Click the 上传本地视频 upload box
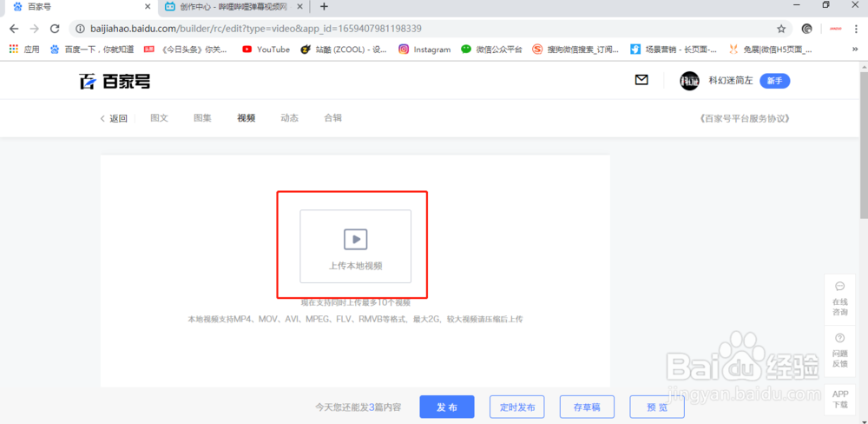Screen dimensions: 868x424 pyautogui.click(x=355, y=246)
